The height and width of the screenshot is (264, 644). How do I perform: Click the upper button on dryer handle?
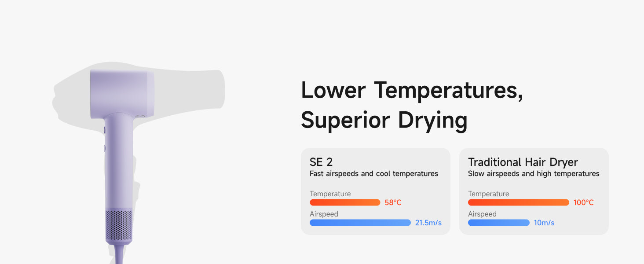coord(105,130)
